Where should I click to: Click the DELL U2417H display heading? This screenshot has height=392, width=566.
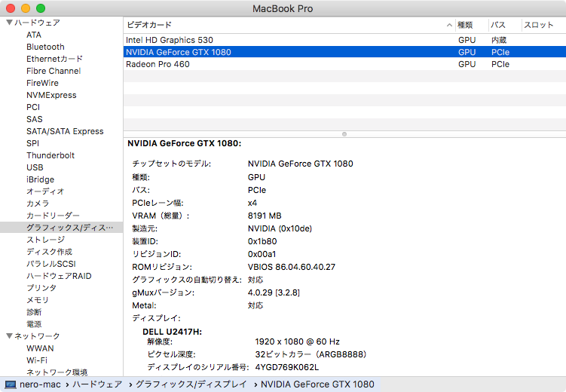point(172,332)
